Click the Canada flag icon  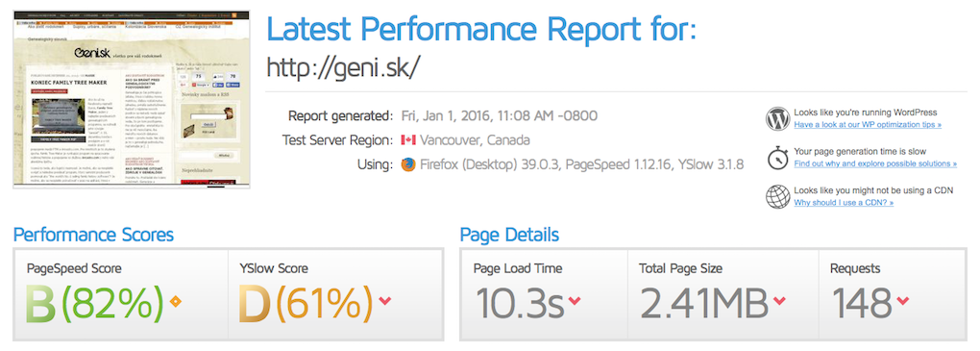408,139
